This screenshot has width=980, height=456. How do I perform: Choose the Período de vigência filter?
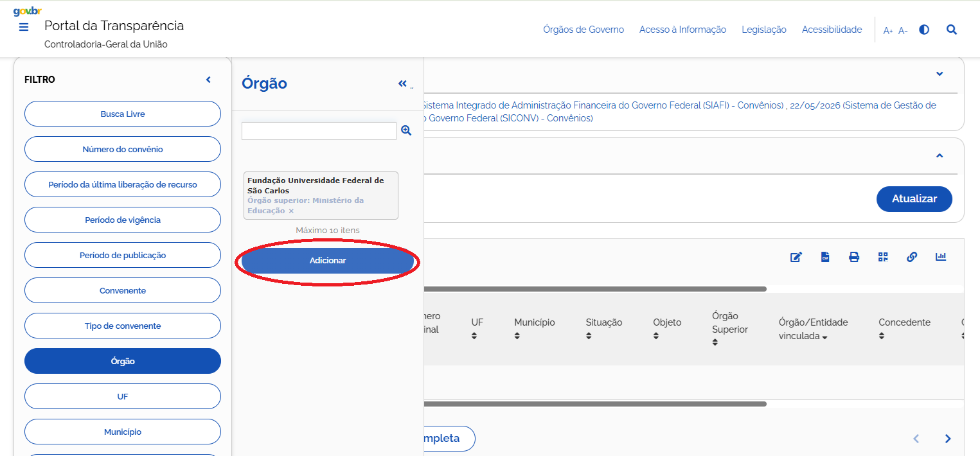coord(123,220)
